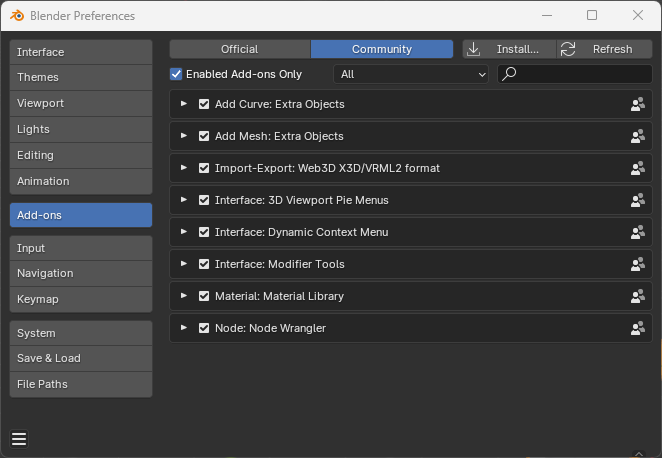Click community icon on Material Library row
662x458 pixels.
(x=638, y=296)
